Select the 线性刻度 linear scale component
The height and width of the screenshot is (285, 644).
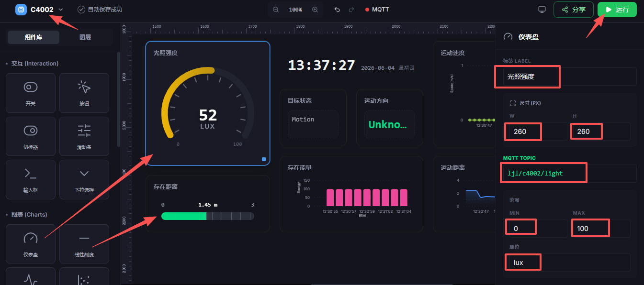click(x=84, y=244)
